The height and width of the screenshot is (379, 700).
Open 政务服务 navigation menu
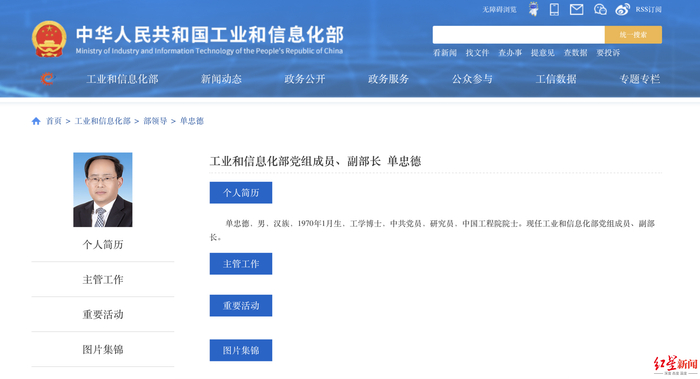point(388,79)
